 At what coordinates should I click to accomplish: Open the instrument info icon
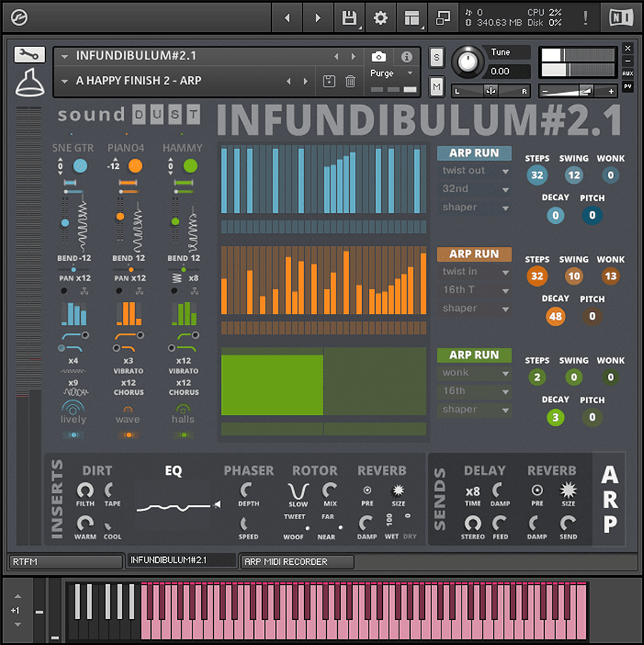pos(406,56)
